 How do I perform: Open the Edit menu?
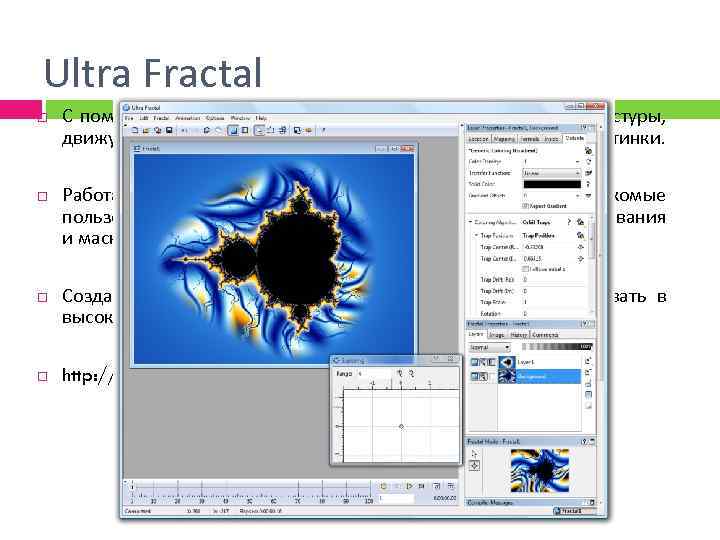(144, 118)
